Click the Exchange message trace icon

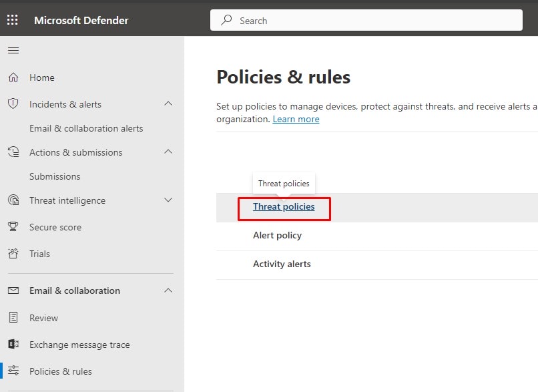tap(13, 344)
